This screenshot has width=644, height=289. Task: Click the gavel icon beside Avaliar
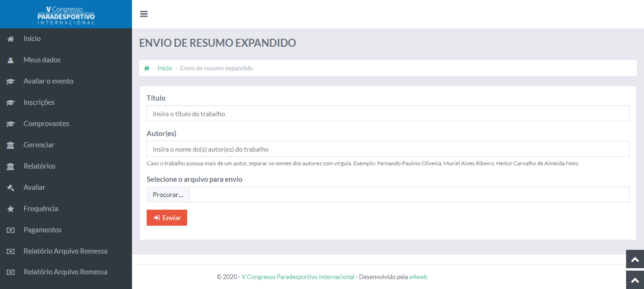(x=10, y=188)
